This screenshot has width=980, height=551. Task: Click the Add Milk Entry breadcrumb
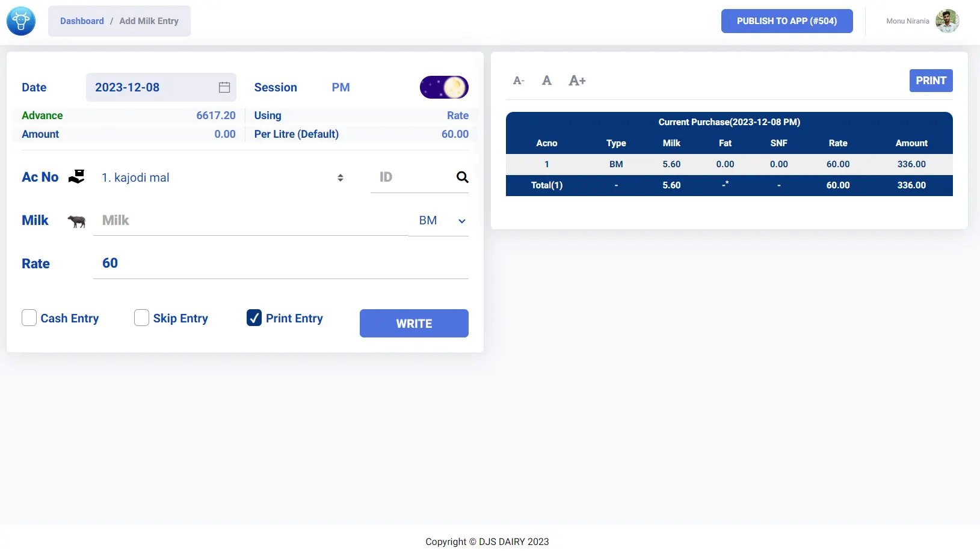[x=149, y=21]
